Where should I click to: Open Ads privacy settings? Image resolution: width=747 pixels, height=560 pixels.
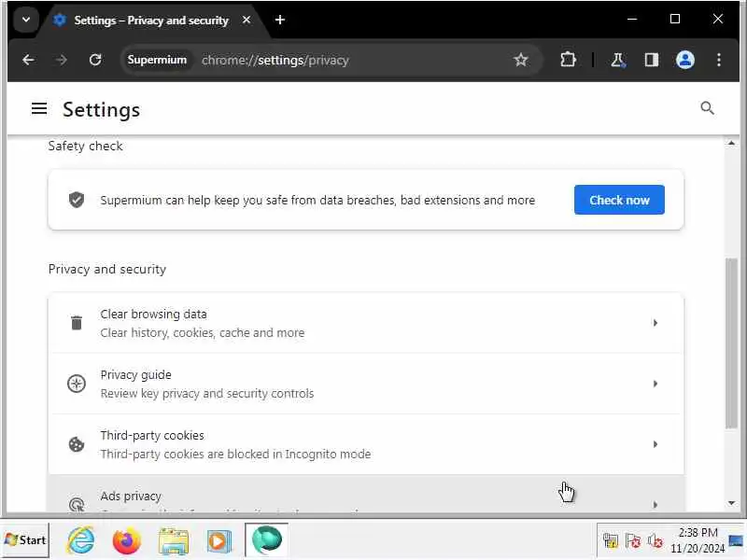click(366, 494)
